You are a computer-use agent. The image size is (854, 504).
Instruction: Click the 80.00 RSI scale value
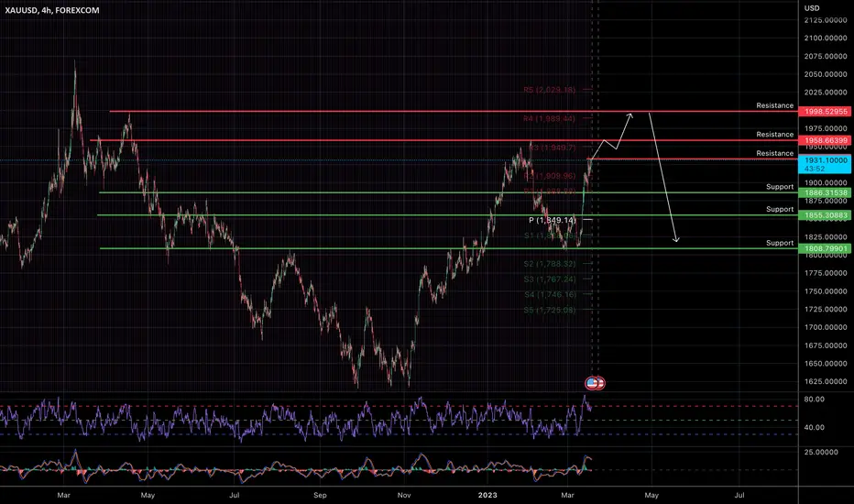point(815,400)
